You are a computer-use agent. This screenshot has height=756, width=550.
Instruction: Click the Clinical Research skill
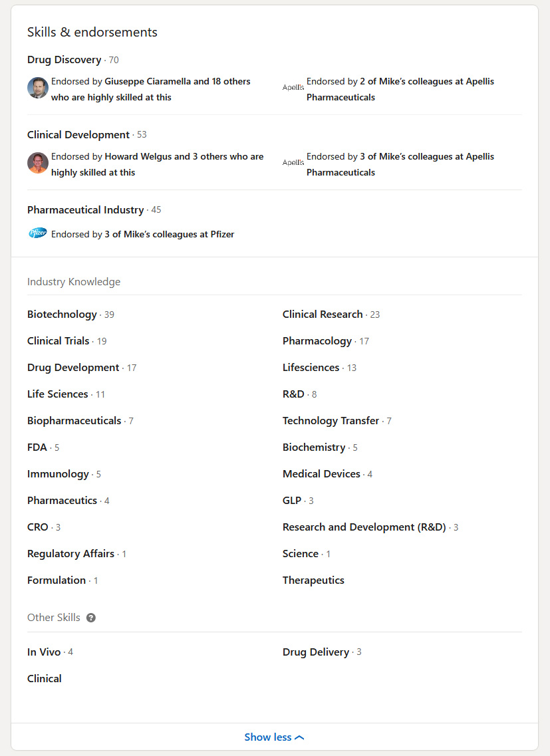click(323, 314)
